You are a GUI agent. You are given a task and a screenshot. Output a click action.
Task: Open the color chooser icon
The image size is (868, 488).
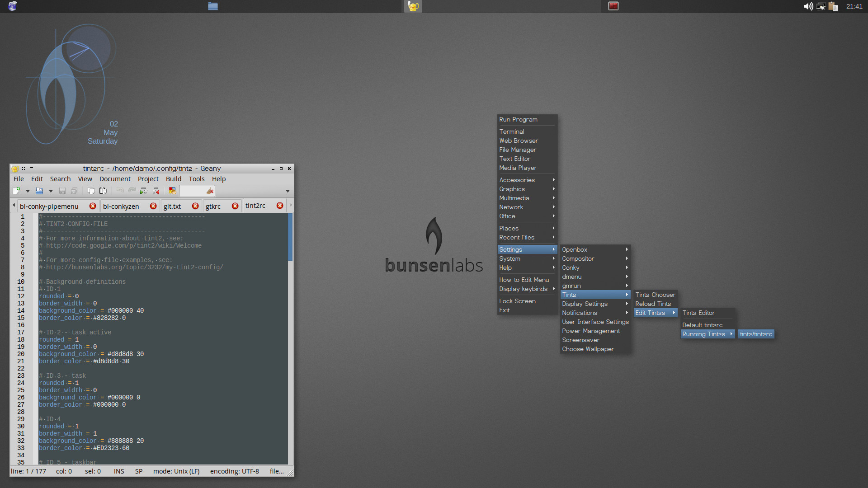[x=172, y=191]
